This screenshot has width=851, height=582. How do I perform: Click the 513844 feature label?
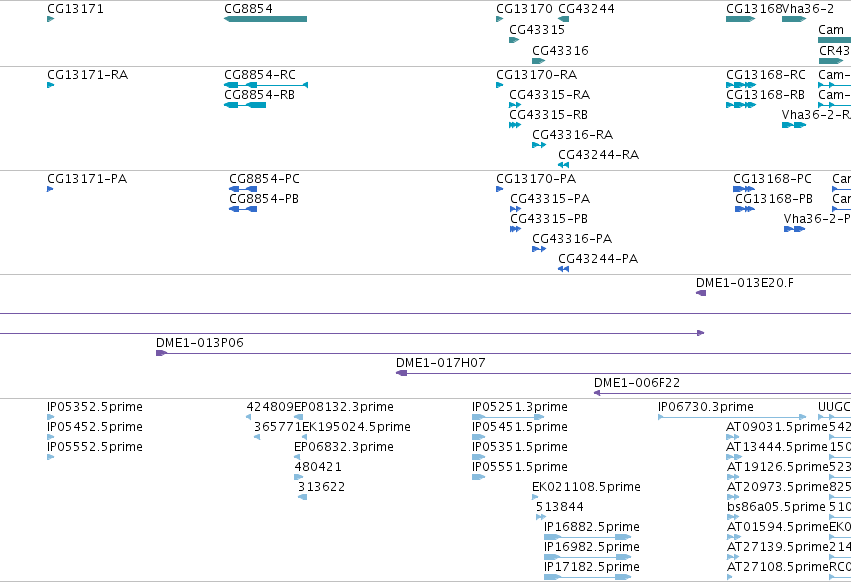tap(560, 507)
